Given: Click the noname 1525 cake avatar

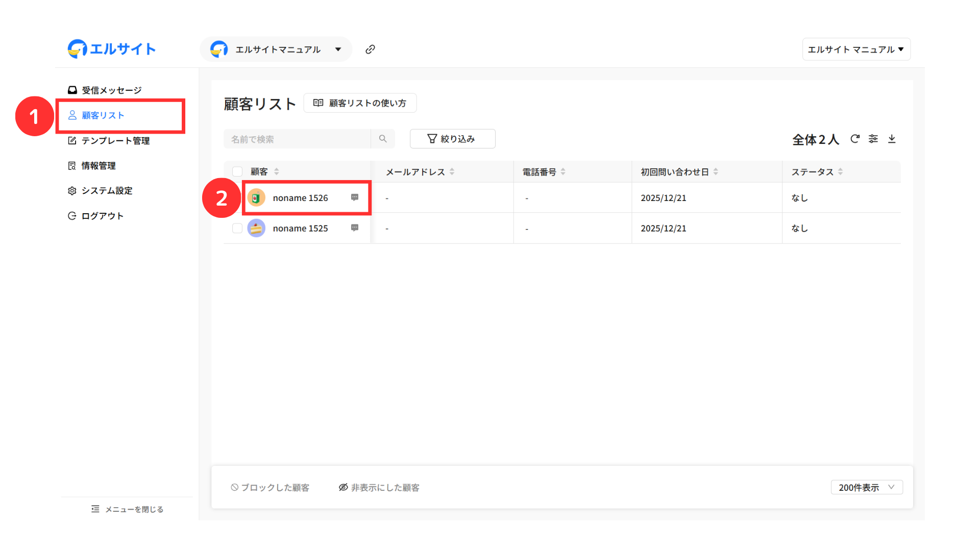Looking at the screenshot, I should click(x=256, y=228).
